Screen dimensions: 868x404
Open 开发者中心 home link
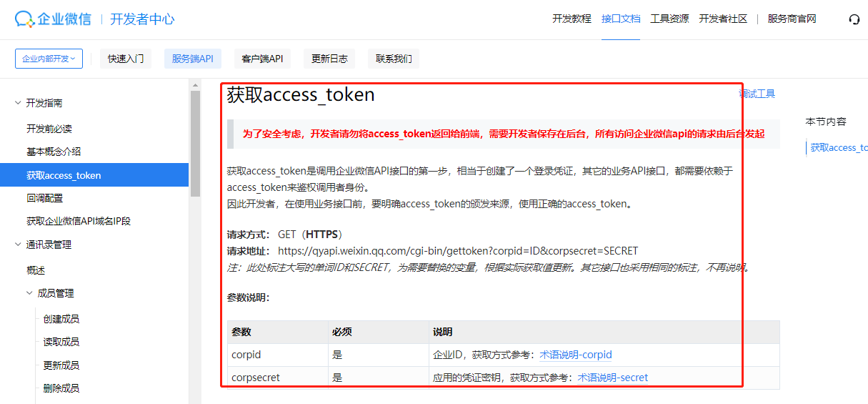click(142, 19)
